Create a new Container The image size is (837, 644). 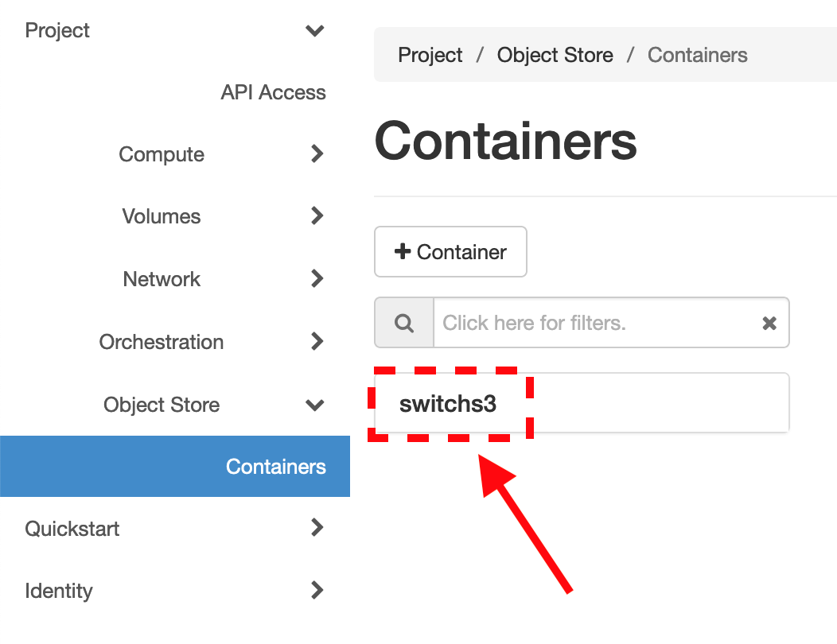pyautogui.click(x=450, y=252)
